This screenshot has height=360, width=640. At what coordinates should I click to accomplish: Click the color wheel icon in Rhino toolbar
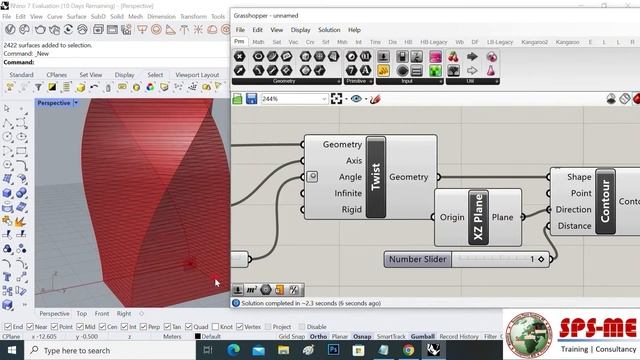[150, 87]
